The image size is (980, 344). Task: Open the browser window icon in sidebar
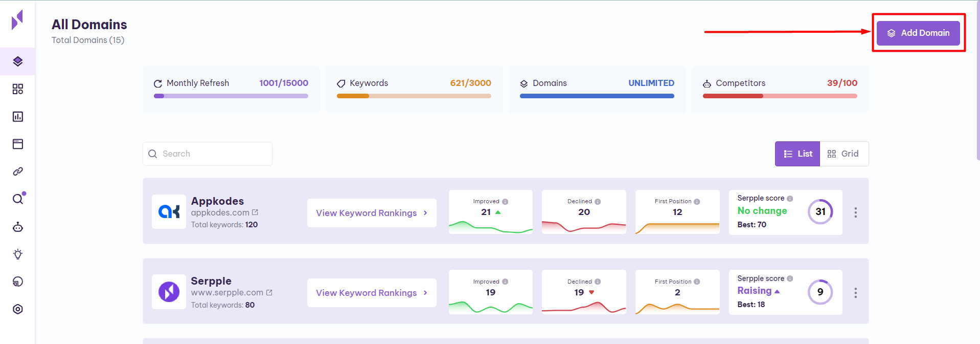(18, 144)
